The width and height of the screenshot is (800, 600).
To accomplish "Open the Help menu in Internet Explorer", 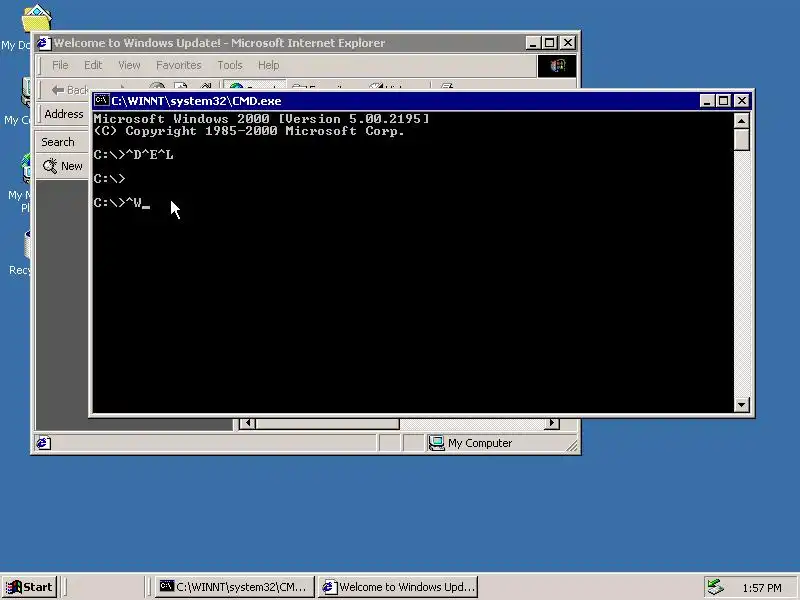I will 268,65.
